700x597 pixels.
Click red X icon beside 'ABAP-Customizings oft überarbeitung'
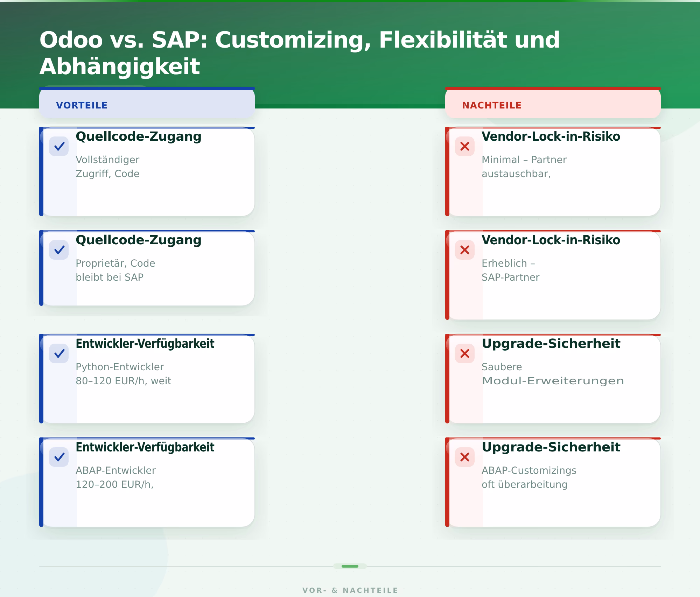[465, 457]
